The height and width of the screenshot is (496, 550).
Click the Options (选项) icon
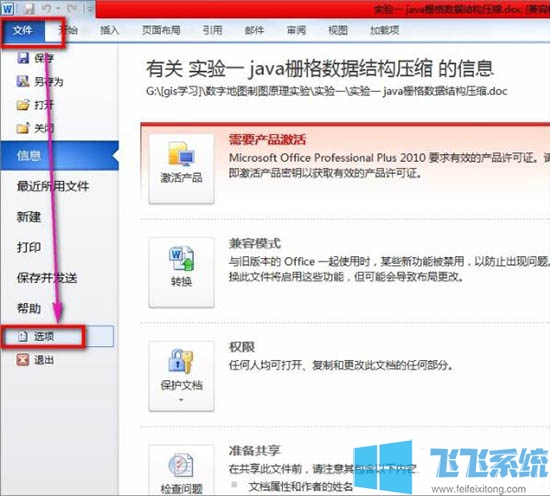(23, 337)
